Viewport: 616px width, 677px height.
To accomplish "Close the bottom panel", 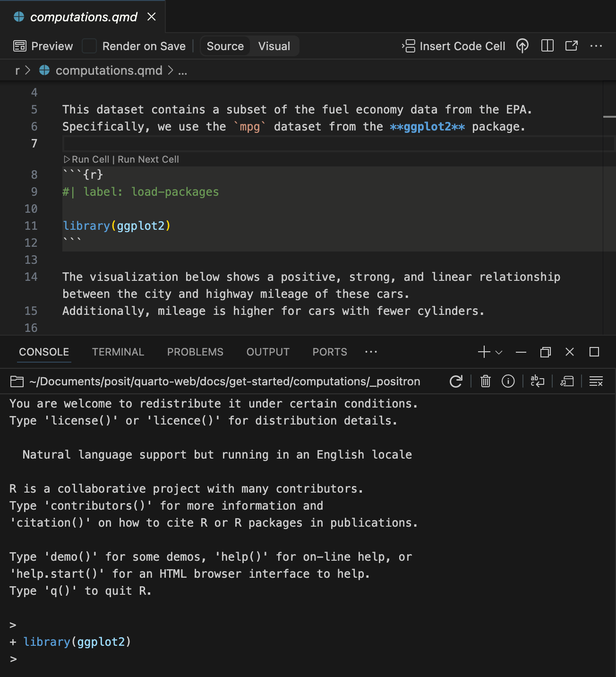I will [570, 352].
